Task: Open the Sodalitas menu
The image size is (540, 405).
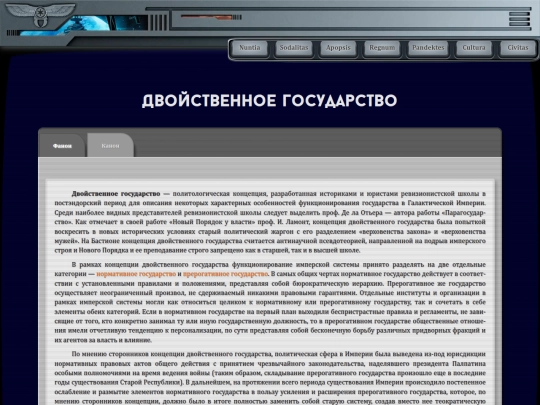Action: pos(294,48)
